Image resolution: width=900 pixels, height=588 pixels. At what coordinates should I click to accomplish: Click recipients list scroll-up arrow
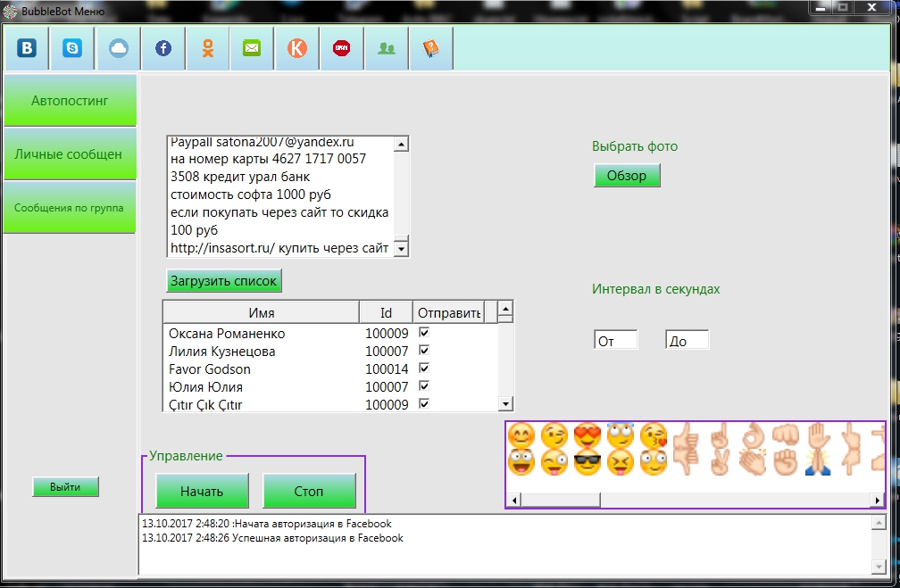(x=505, y=310)
